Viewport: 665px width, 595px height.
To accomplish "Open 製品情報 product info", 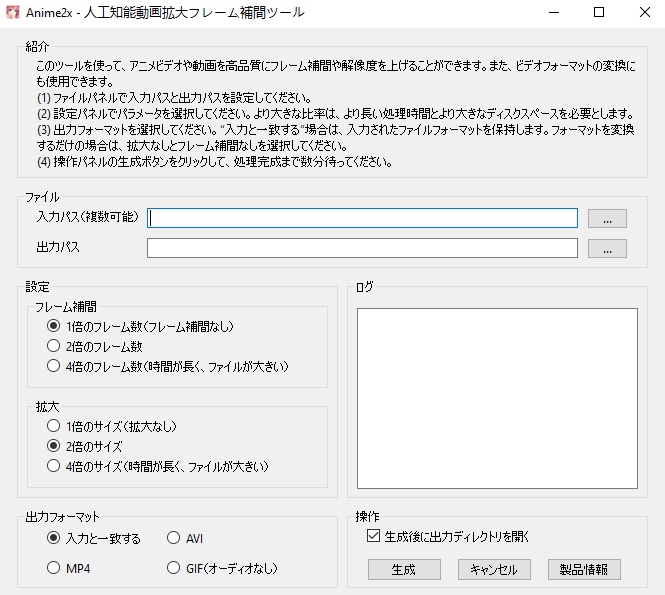I will coord(584,569).
